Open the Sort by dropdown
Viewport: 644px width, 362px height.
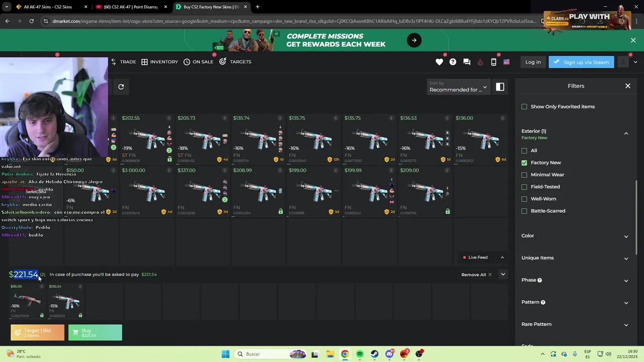[x=458, y=86]
